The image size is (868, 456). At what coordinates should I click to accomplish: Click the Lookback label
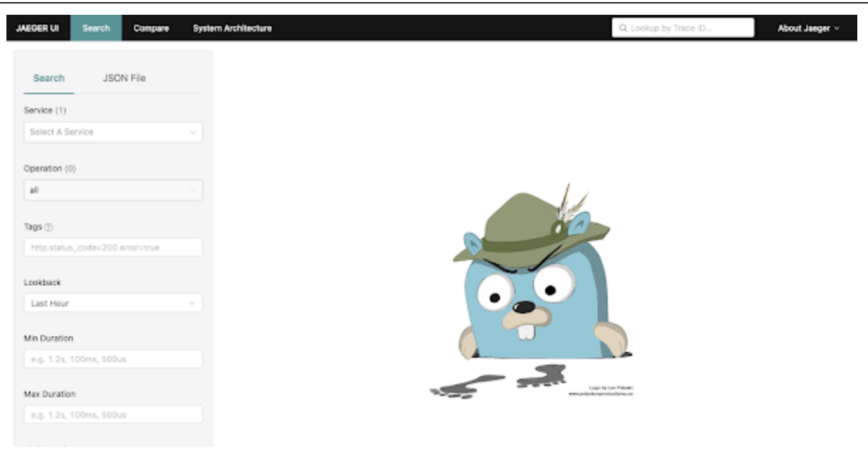(x=43, y=283)
